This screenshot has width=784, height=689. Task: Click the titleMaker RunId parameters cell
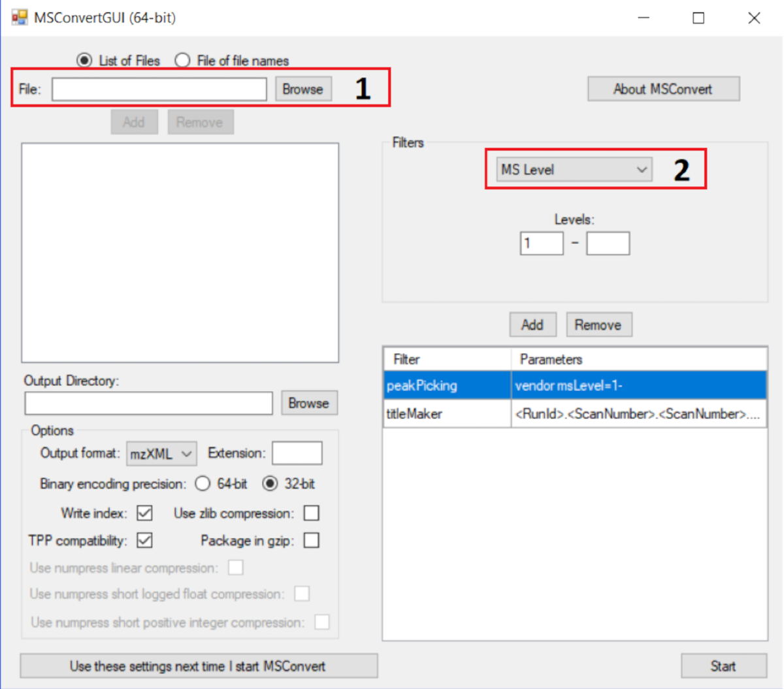click(x=639, y=413)
